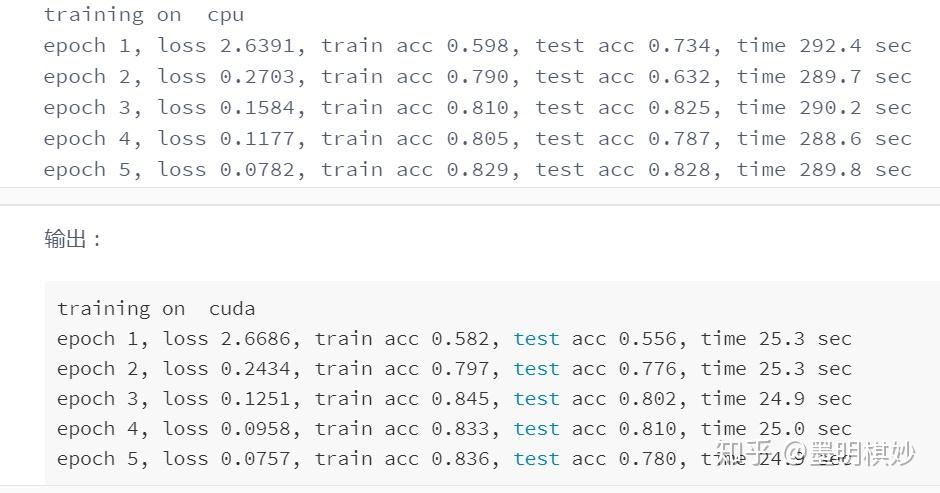Click the highlighted 'test' word in cuda epoch 1
The image size is (940, 493).
[x=536, y=339]
